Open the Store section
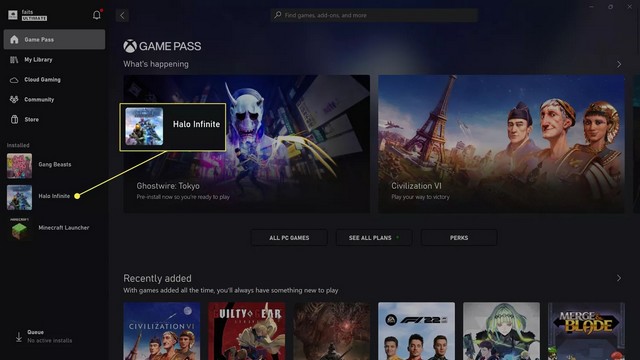 (x=54, y=120)
